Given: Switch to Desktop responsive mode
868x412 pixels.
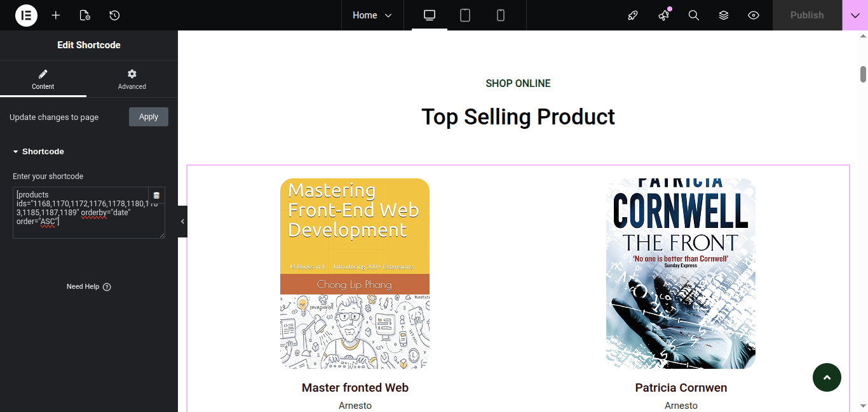Looking at the screenshot, I should [430, 15].
